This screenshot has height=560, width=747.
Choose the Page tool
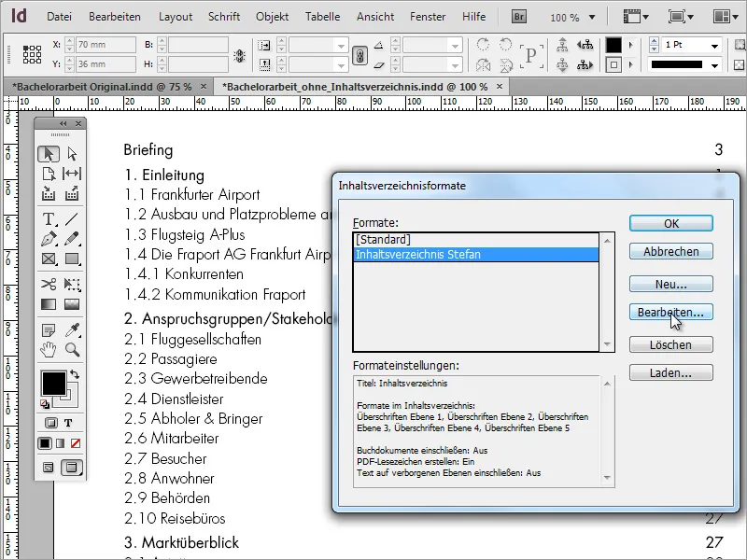click(x=49, y=174)
